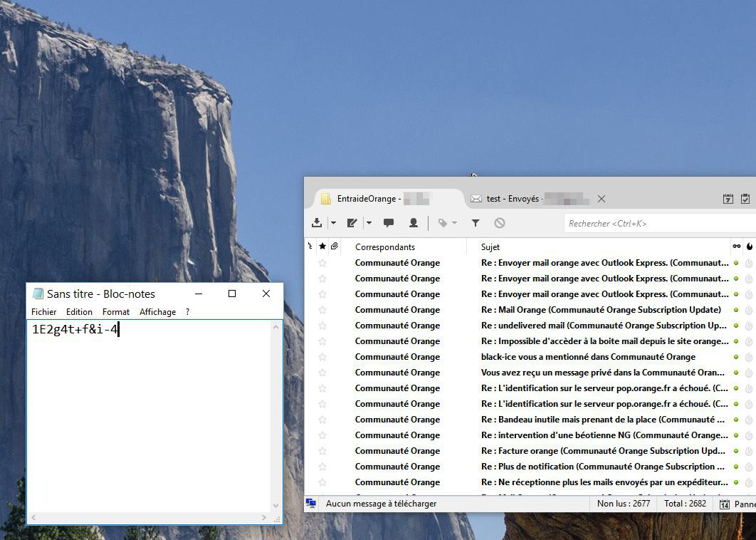This screenshot has width=756, height=540.
Task: Click Aucun message à télécharger status text
Action: coord(381,504)
